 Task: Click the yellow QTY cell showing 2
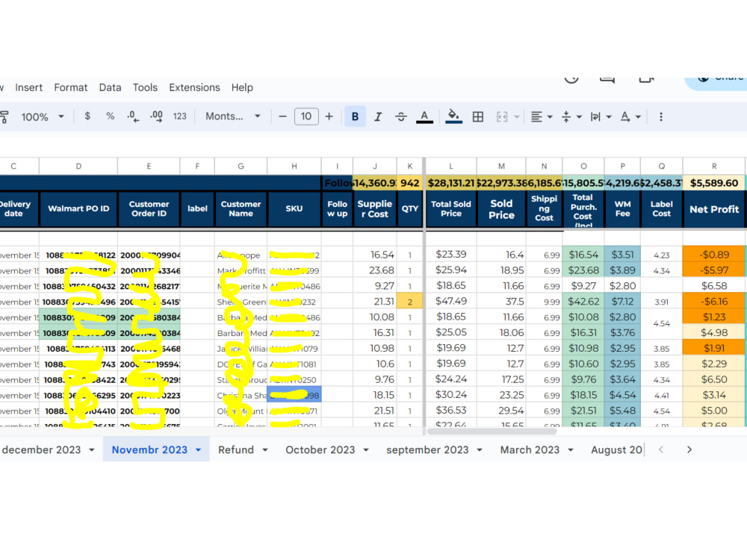click(x=409, y=302)
